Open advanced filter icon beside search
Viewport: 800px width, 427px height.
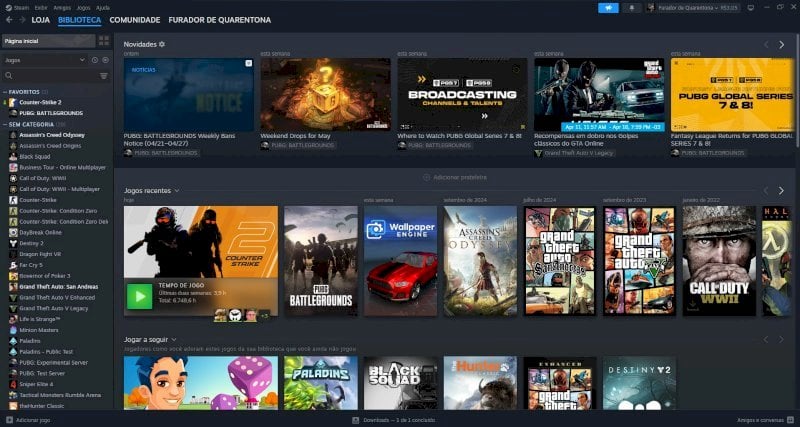tap(104, 76)
